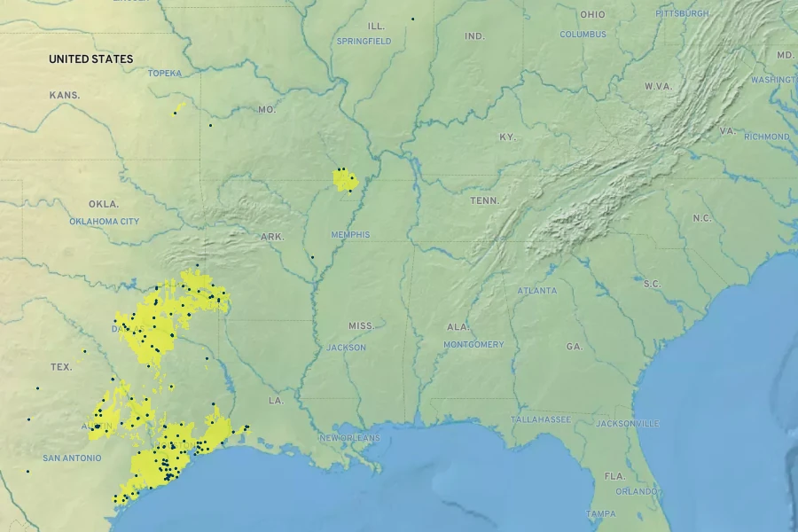
Task: Select the isolated data point in Illinois
Action: [412, 19]
